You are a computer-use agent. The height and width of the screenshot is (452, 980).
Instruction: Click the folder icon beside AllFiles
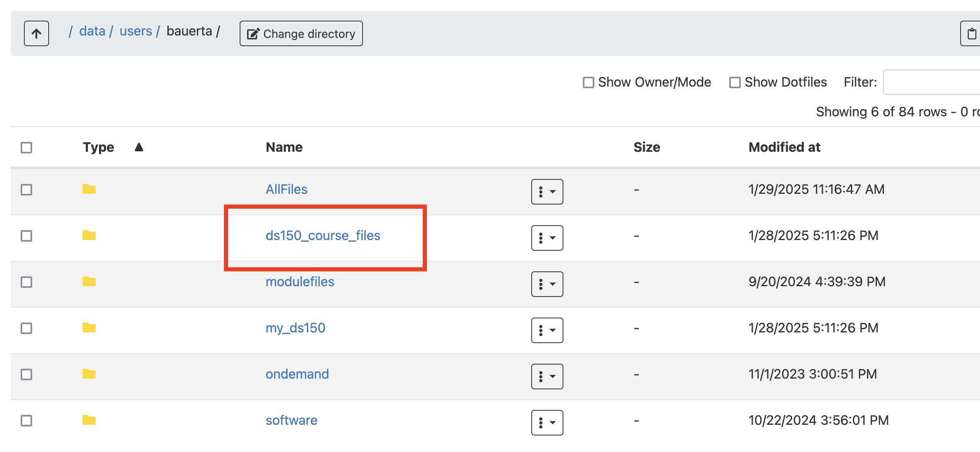pyautogui.click(x=89, y=189)
